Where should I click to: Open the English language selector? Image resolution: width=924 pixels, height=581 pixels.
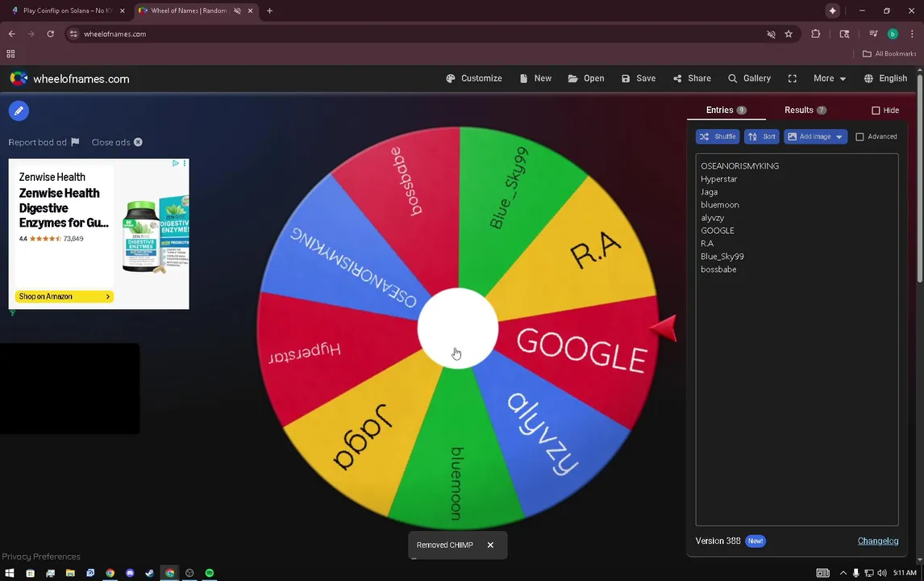885,78
